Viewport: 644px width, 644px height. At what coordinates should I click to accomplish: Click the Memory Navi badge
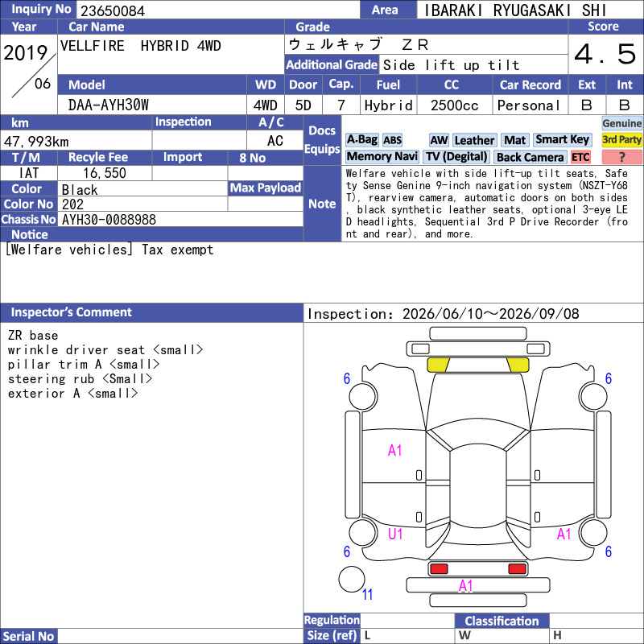click(382, 156)
